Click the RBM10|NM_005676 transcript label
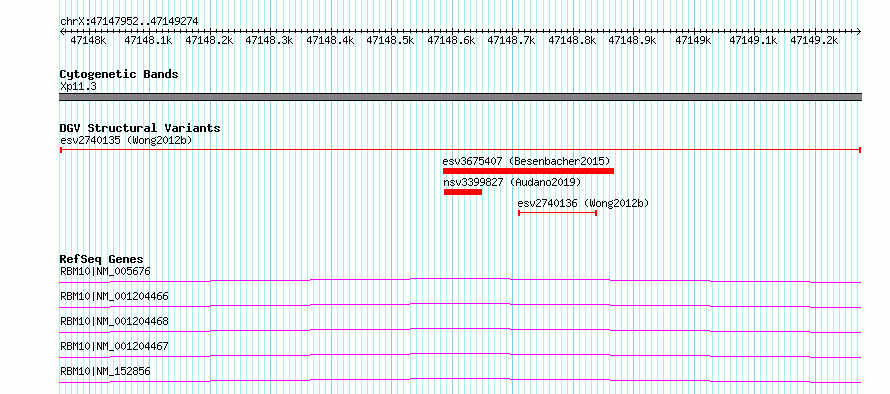 tap(105, 271)
